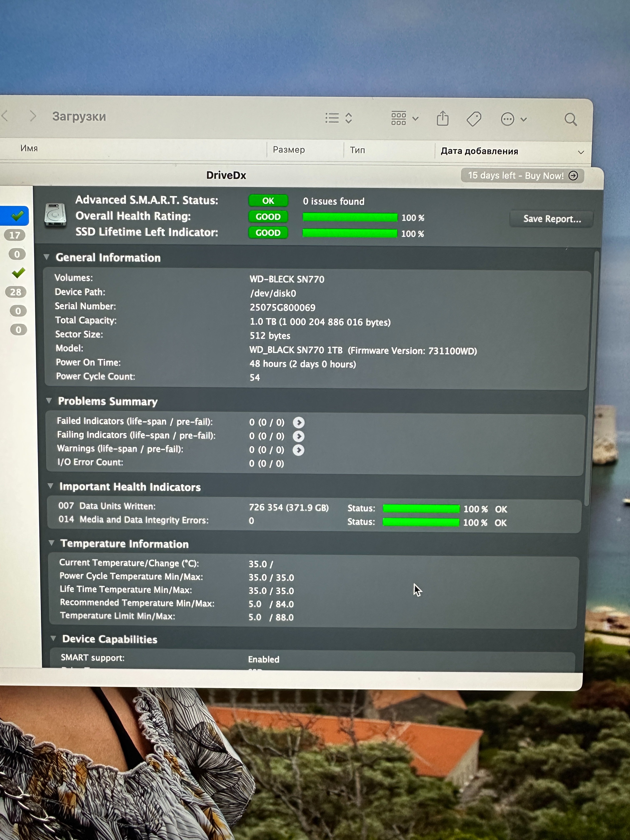Click Save Report button
630x840 pixels.
[552, 219]
